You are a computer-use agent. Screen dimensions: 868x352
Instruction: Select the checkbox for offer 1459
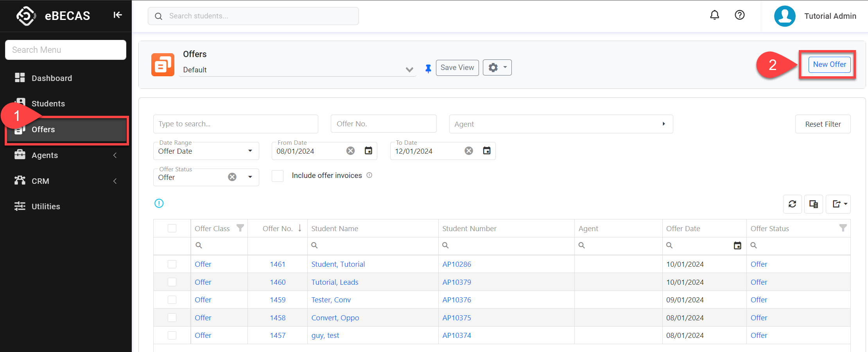(x=172, y=300)
